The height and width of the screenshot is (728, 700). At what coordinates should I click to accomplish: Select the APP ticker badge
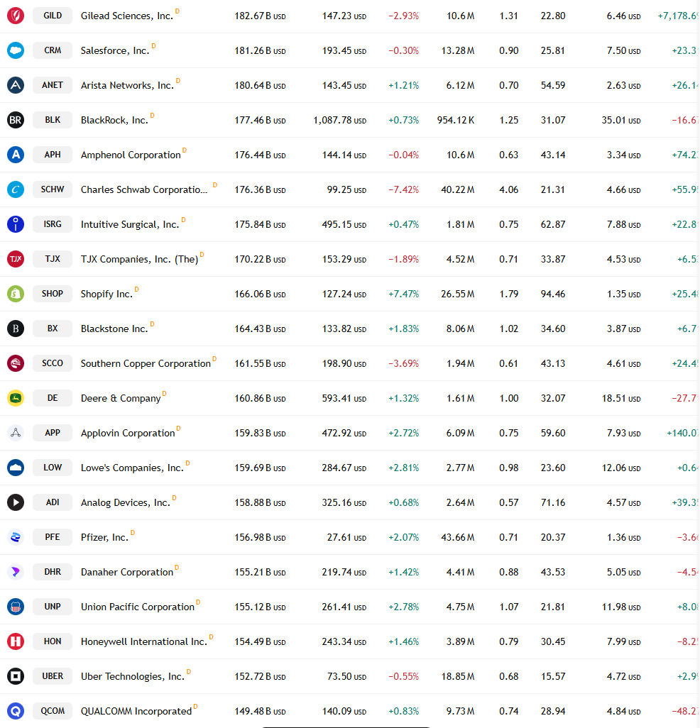(x=53, y=433)
